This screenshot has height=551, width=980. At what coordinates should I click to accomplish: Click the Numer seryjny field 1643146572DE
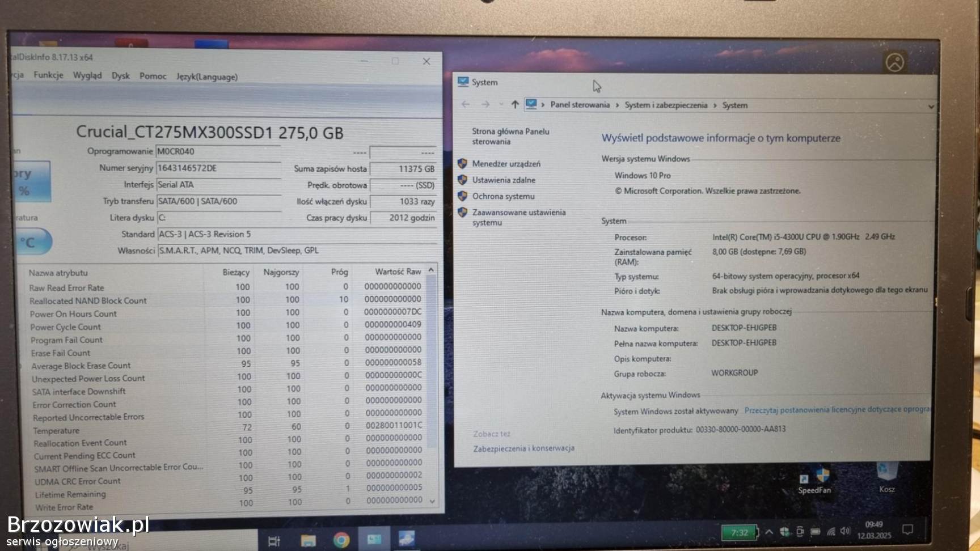(x=218, y=168)
